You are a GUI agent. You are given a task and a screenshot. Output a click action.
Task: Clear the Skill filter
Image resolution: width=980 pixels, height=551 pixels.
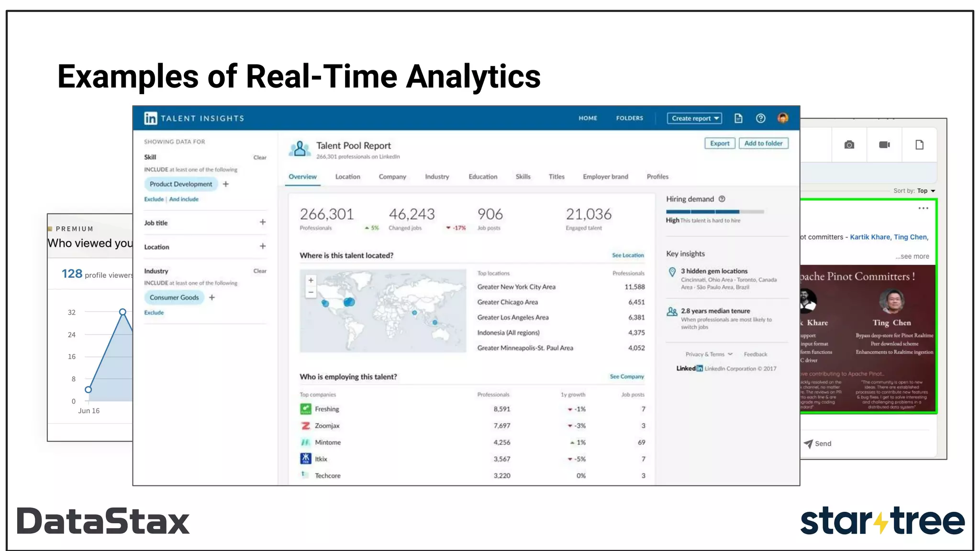260,157
